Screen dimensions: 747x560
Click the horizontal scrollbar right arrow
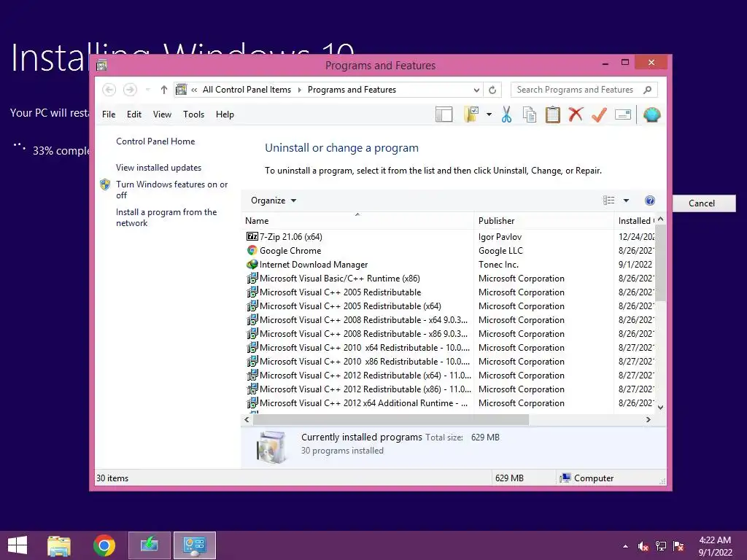tap(648, 419)
